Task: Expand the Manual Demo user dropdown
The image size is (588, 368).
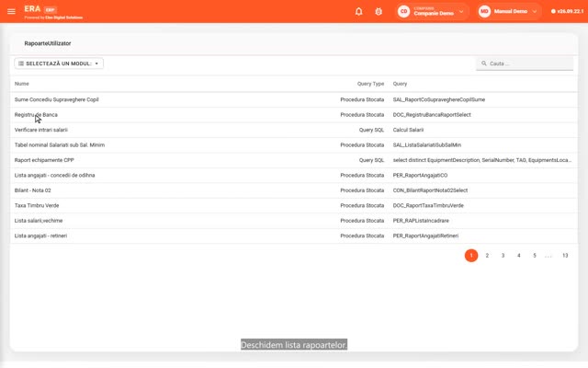Action: 535,12
